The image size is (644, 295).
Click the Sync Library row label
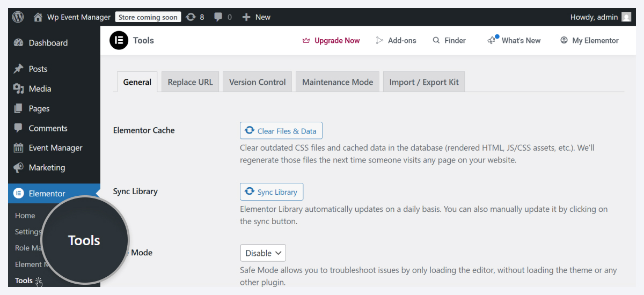point(135,191)
